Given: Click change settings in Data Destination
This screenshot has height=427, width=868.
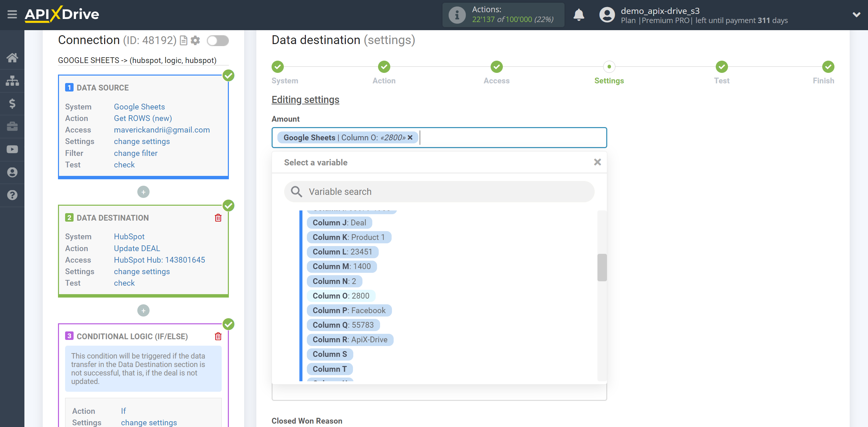Looking at the screenshot, I should (142, 271).
